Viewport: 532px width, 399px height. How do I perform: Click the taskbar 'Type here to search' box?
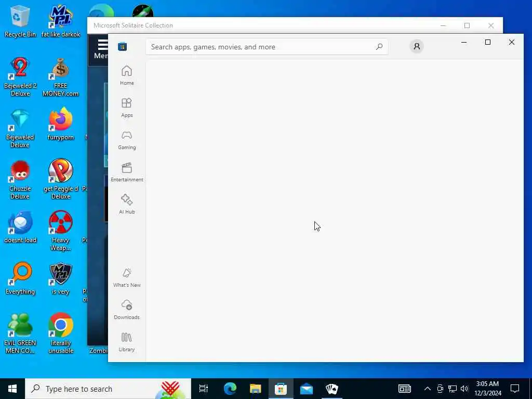point(108,389)
